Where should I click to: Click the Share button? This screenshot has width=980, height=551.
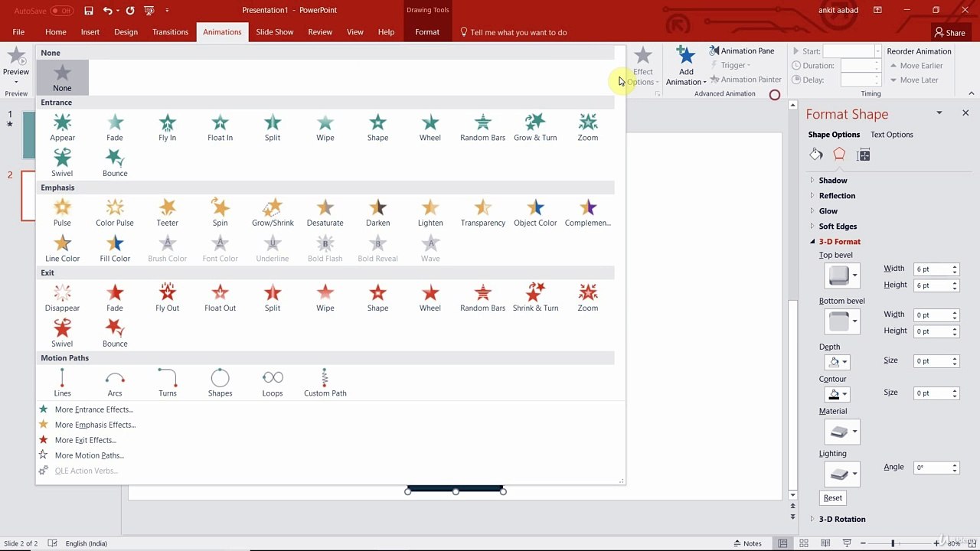click(x=950, y=33)
